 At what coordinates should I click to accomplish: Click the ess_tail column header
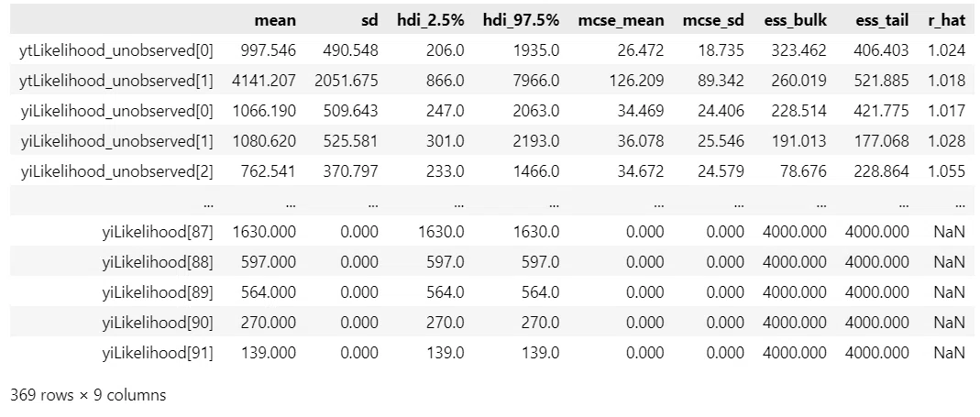tap(882, 20)
